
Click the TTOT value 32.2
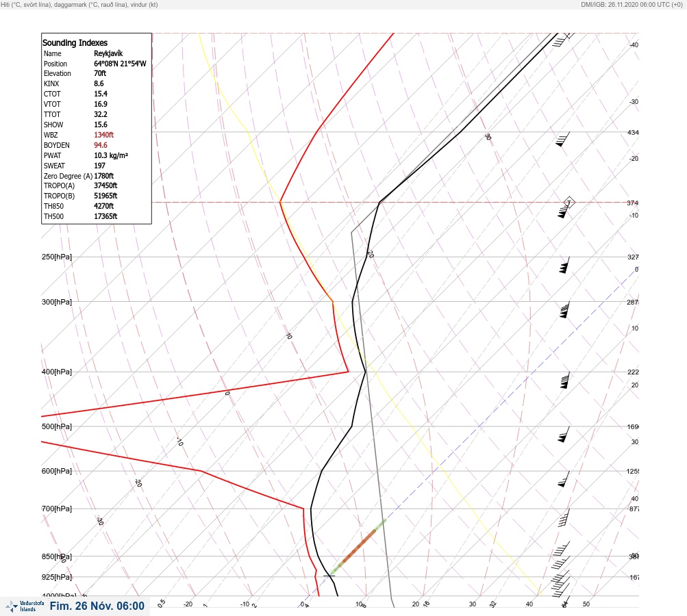pyautogui.click(x=101, y=114)
